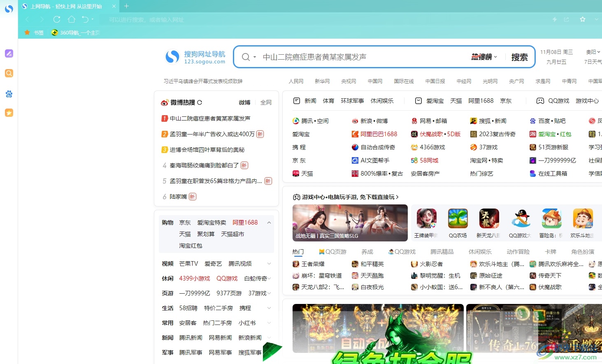The width and height of the screenshot is (602, 364).
Task: Launch the 冒险岛 game icon
Action: tap(552, 218)
